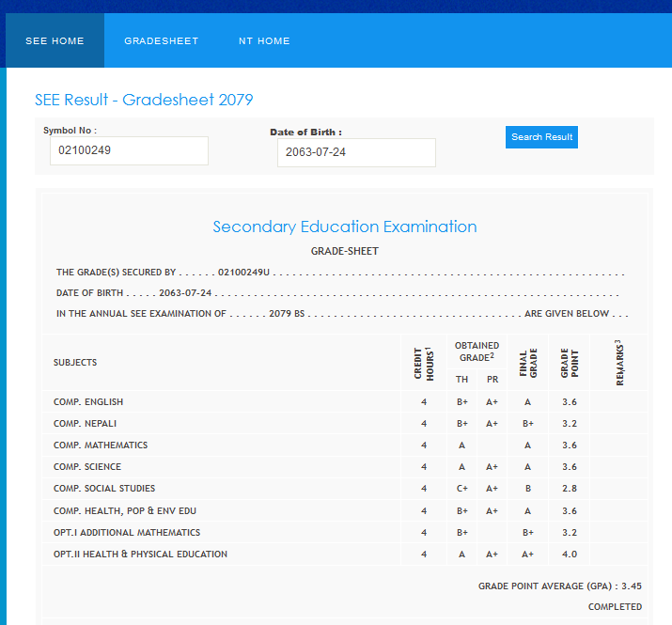Go to the NT HOME navigation link
672x625 pixels.
point(264,41)
